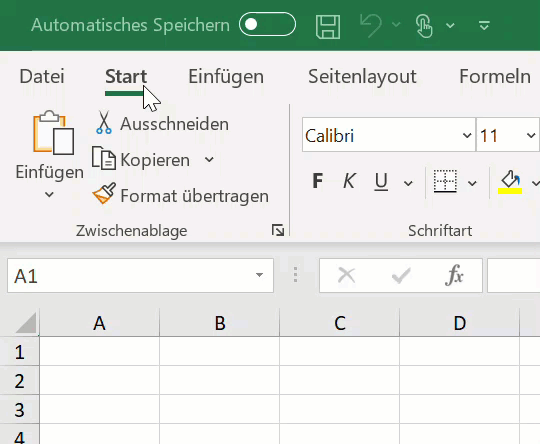Toggle underline formatting (U)
This screenshot has height=444, width=540.
pos(381,182)
